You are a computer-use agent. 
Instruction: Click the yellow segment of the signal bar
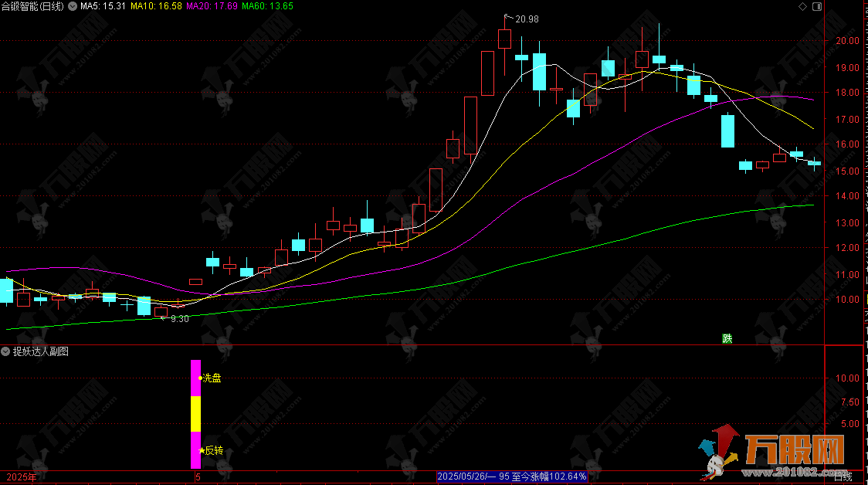[x=196, y=414]
